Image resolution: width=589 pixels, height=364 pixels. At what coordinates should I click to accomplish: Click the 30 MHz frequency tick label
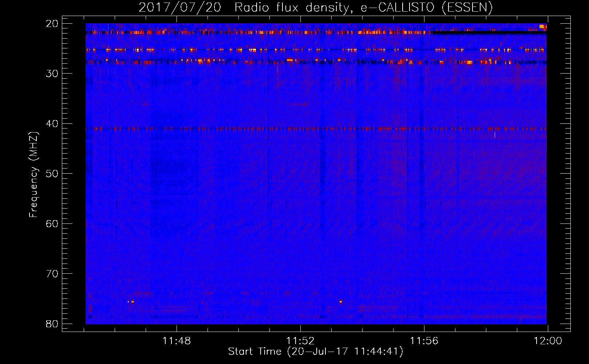[52, 74]
